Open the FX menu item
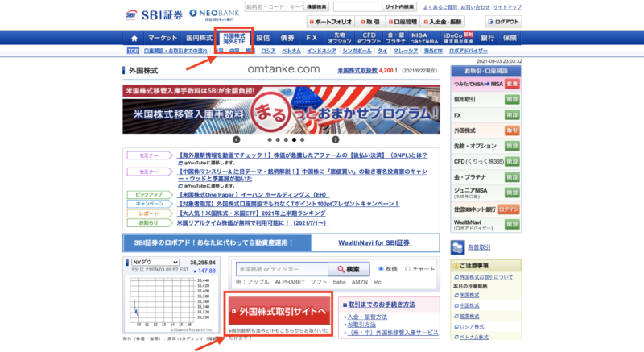 tap(312, 38)
